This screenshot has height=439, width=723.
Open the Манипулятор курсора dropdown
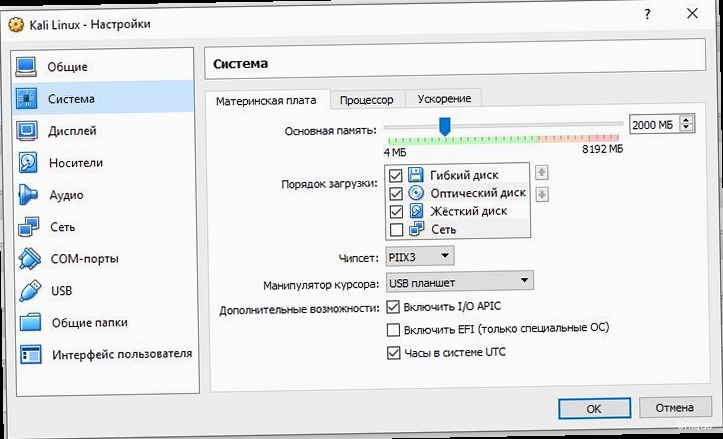click(x=458, y=281)
